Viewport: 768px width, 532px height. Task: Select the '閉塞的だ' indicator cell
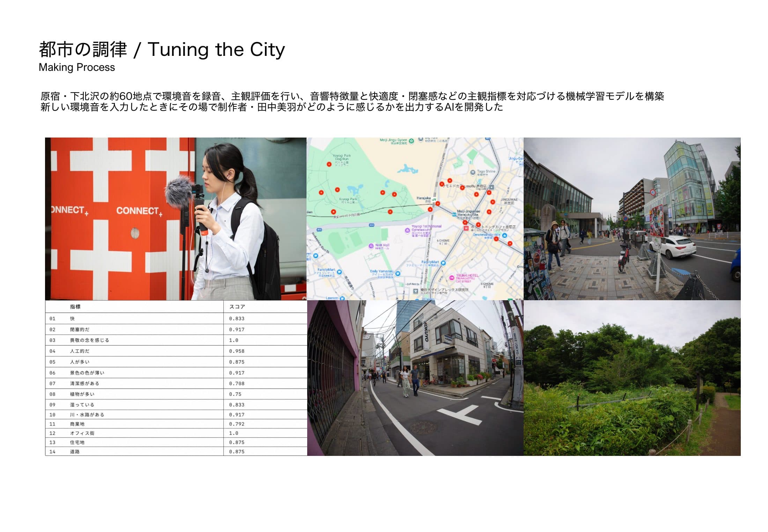click(80, 330)
